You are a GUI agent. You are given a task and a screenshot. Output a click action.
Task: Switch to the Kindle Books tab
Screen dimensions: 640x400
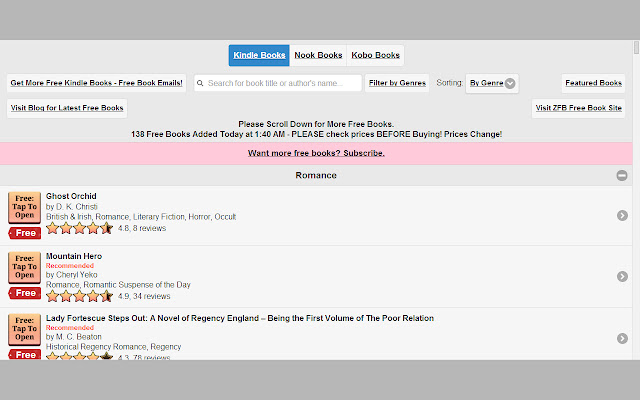click(x=259, y=55)
